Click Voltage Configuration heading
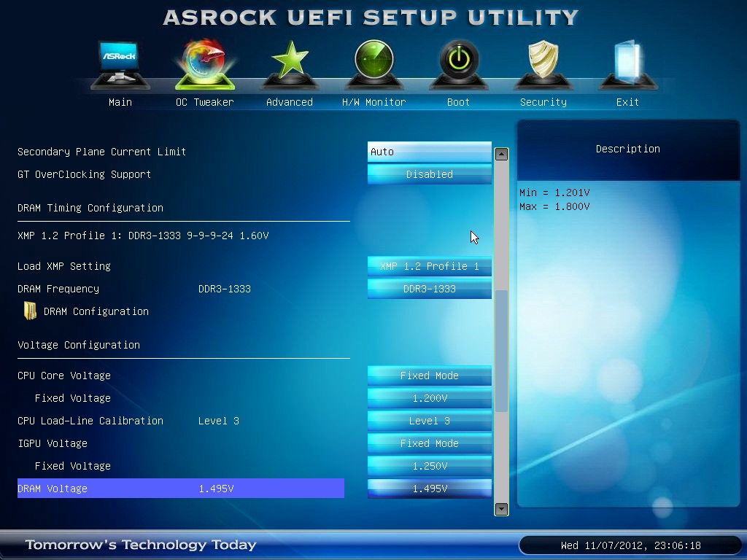This screenshot has width=747, height=560. 79,345
